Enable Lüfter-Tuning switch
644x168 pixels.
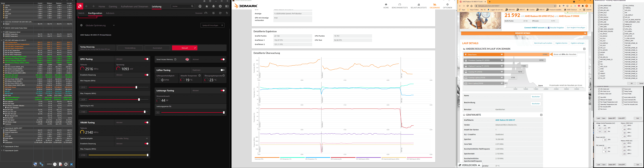[223, 70]
